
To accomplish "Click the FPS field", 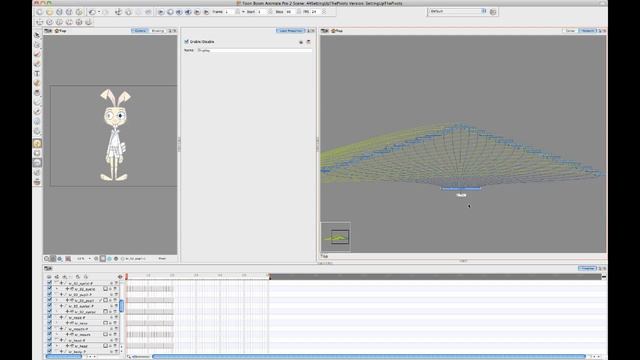I will (x=316, y=12).
